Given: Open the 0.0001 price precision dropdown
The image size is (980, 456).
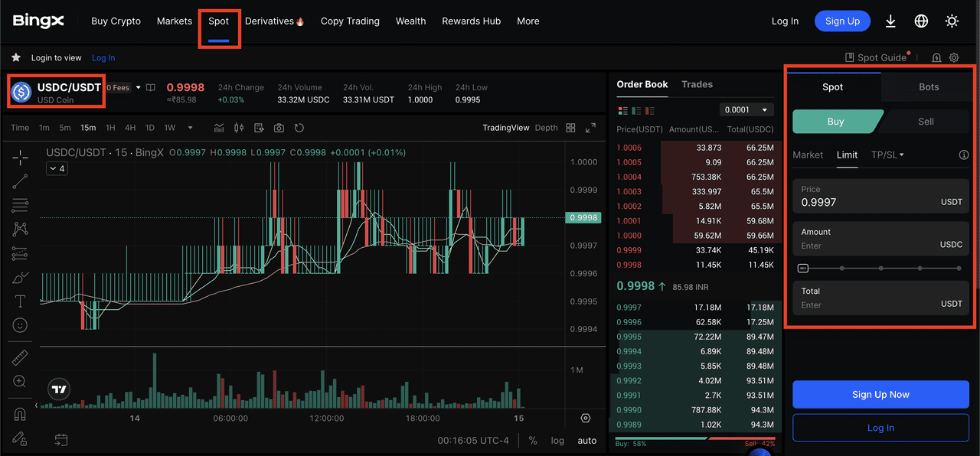Looking at the screenshot, I should tap(746, 110).
